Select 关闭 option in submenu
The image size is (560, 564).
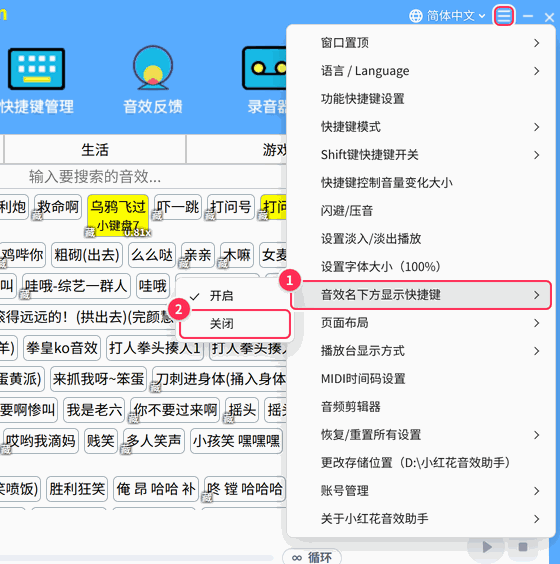(235, 324)
